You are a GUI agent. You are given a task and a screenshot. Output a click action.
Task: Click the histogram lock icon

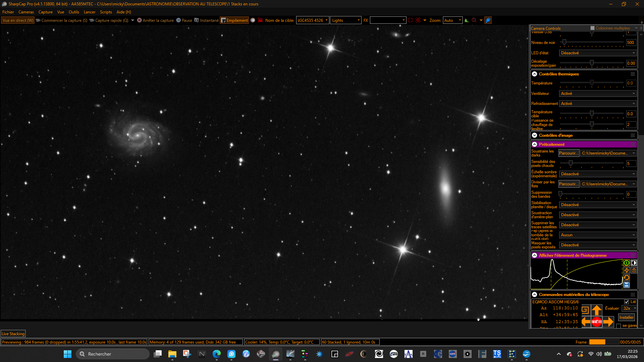click(x=634, y=270)
